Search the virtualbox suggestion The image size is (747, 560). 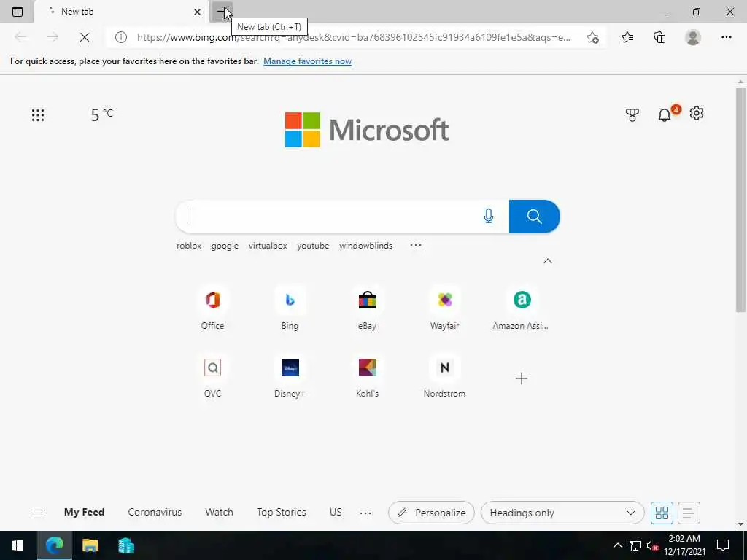(268, 246)
